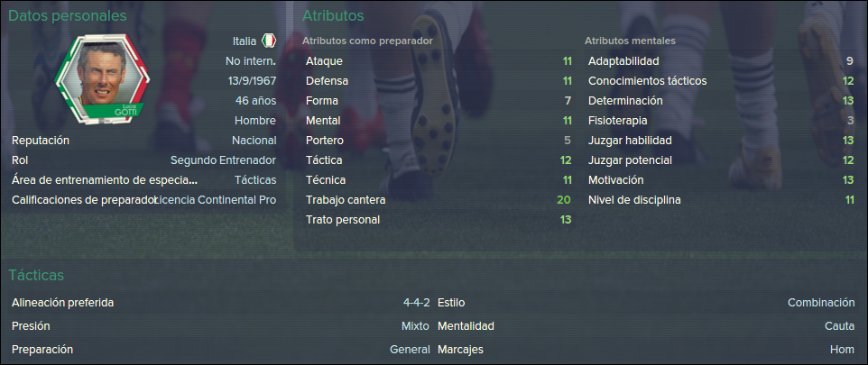868x365 pixels.
Task: Select the 4-4-2 preferred formation value
Action: (416, 303)
